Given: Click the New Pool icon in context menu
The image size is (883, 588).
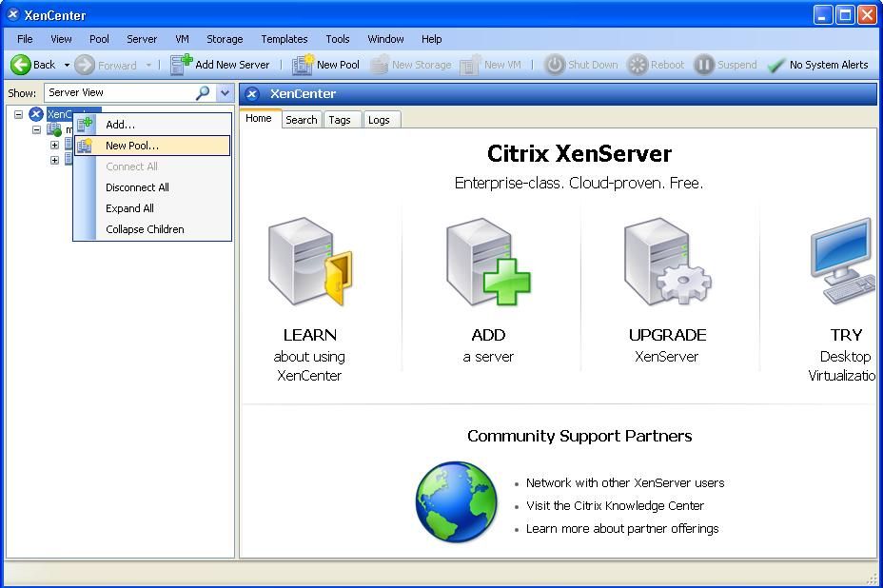Looking at the screenshot, I should pos(85,146).
